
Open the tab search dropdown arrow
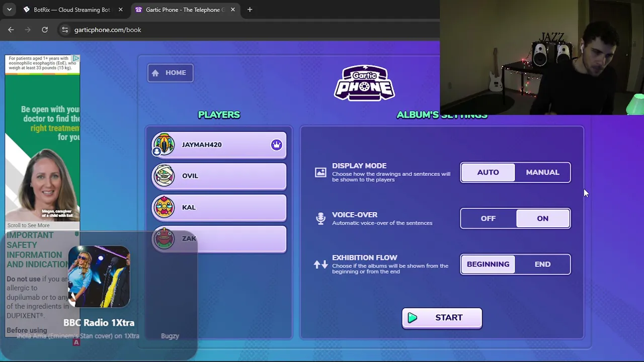pyautogui.click(x=9, y=10)
